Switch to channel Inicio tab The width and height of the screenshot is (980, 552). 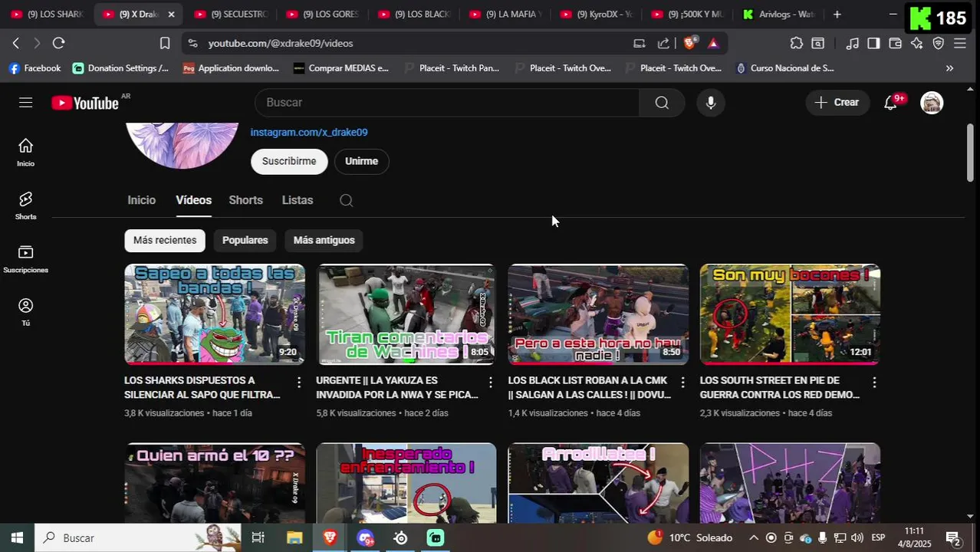coord(142,200)
